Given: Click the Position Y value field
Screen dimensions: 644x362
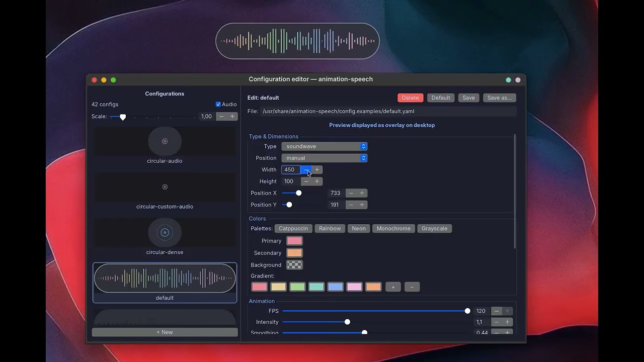Looking at the screenshot, I should click(336, 205).
